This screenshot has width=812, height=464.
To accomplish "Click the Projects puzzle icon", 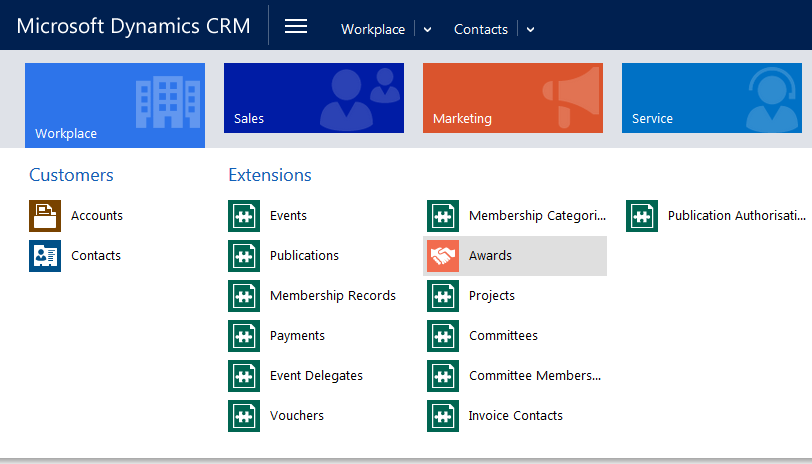I will (x=443, y=296).
